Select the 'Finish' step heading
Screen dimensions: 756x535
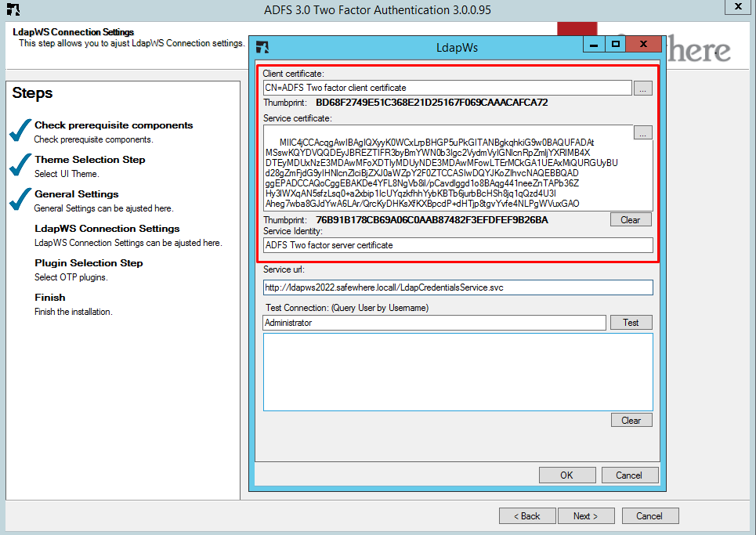[x=50, y=298]
